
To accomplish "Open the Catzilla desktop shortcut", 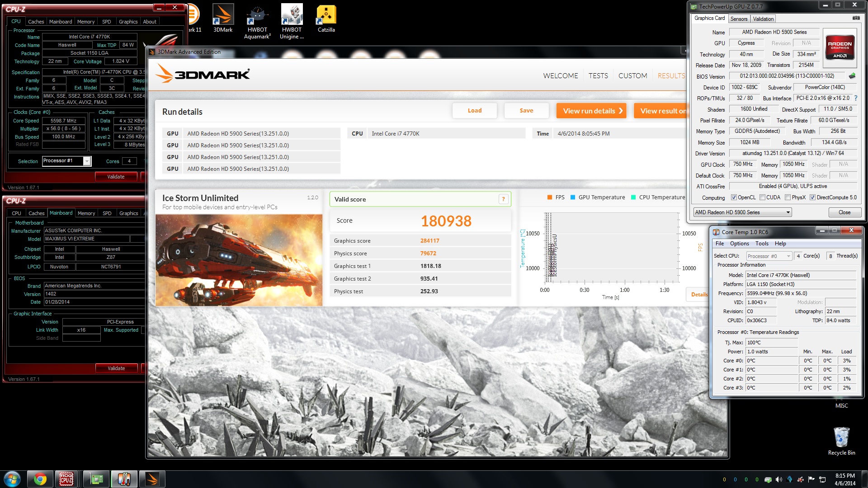I will pyautogui.click(x=326, y=18).
